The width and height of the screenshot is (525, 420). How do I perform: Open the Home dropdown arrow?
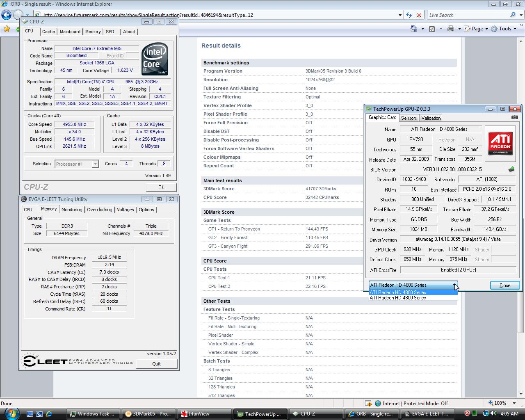[x=422, y=29]
